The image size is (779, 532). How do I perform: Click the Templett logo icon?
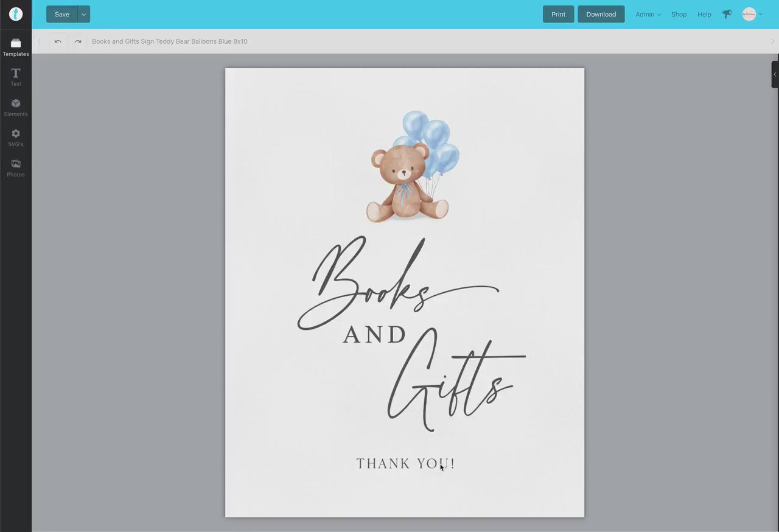coord(16,14)
